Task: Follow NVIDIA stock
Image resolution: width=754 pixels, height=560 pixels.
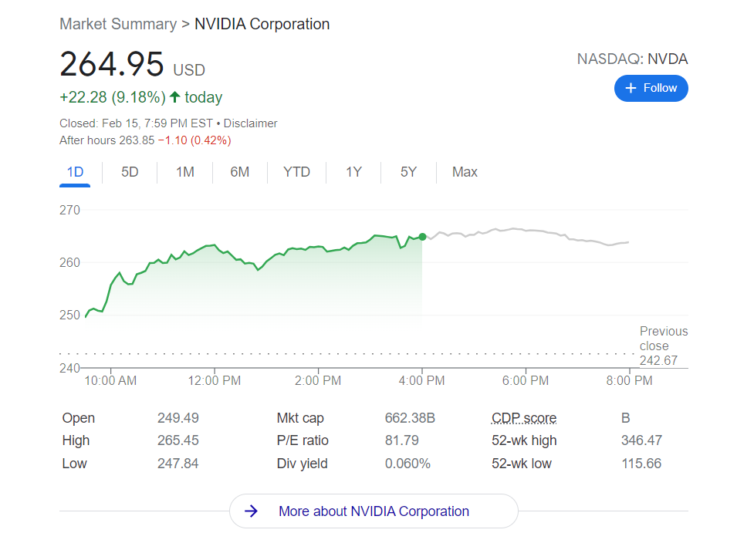Action: 651,88
